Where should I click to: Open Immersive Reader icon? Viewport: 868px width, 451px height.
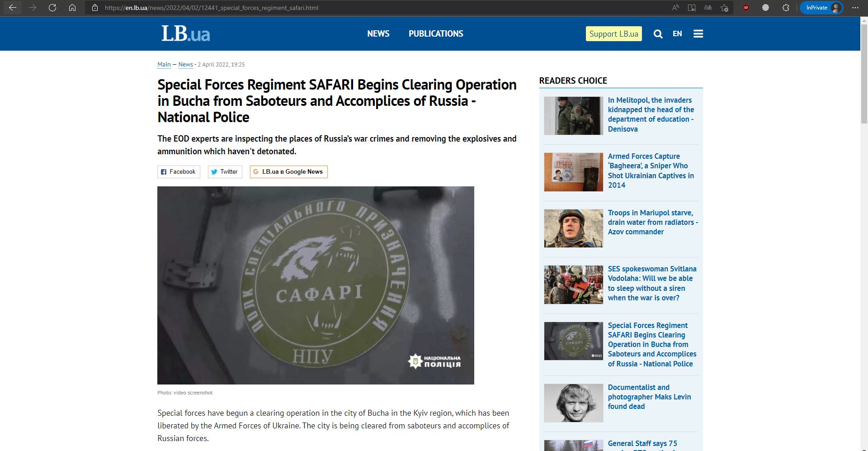(x=692, y=8)
